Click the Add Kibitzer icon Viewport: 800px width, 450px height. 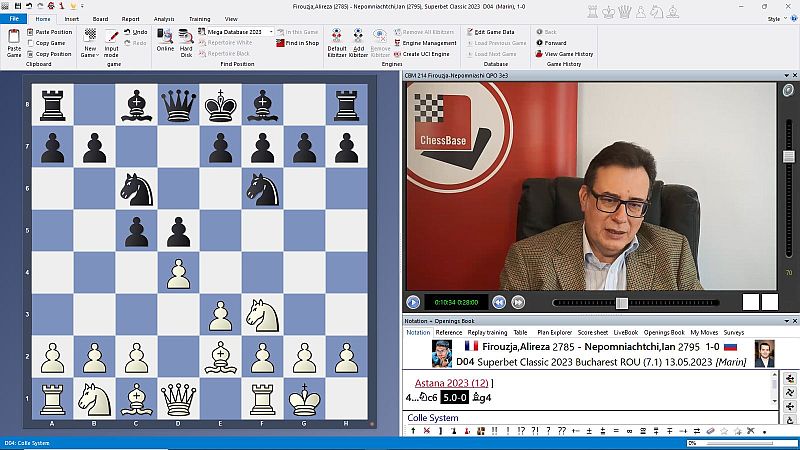[359, 40]
